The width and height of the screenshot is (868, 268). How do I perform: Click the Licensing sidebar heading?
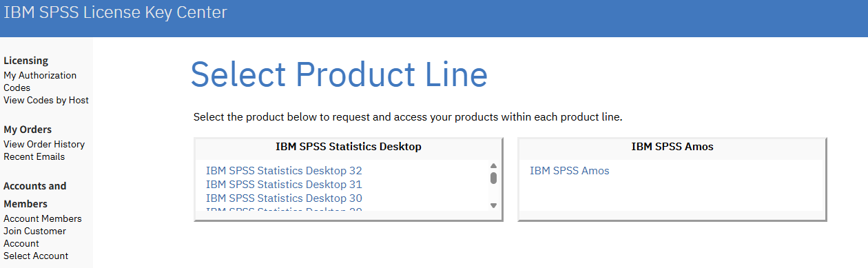(26, 61)
